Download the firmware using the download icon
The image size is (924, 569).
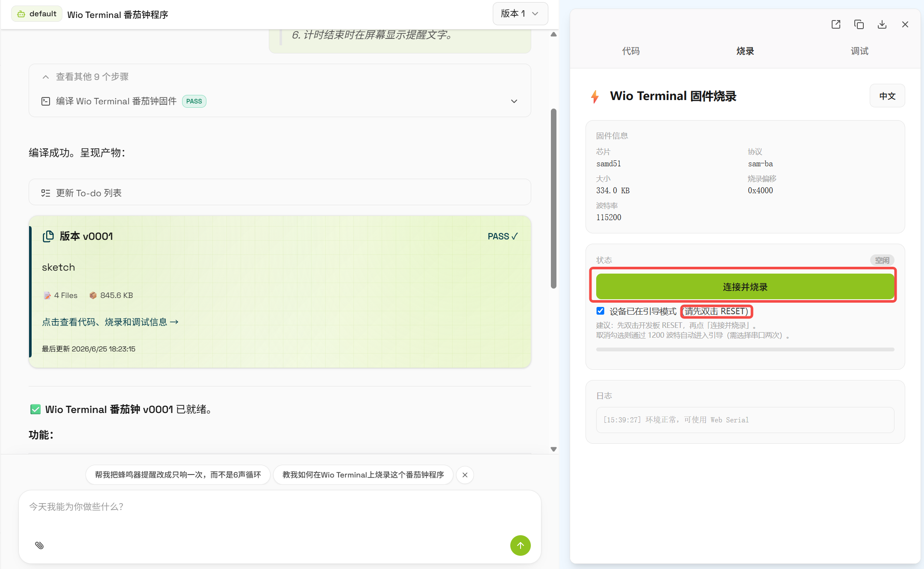pyautogui.click(x=882, y=24)
